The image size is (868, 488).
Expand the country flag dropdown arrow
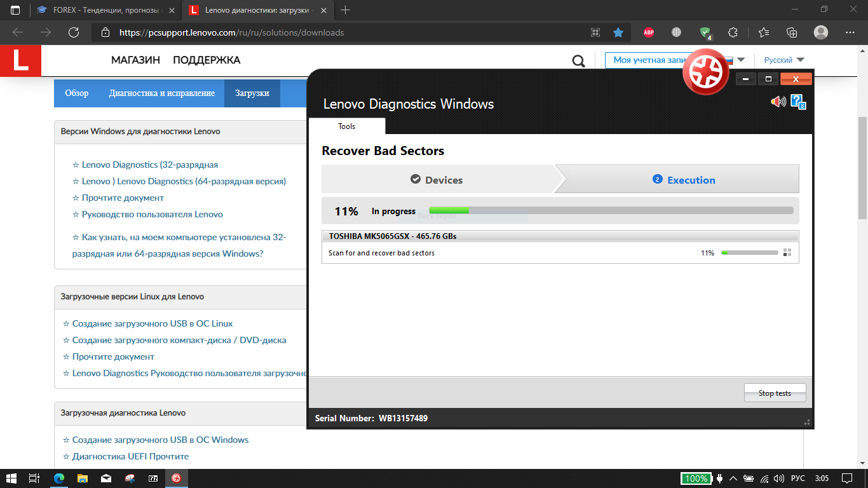coord(741,60)
